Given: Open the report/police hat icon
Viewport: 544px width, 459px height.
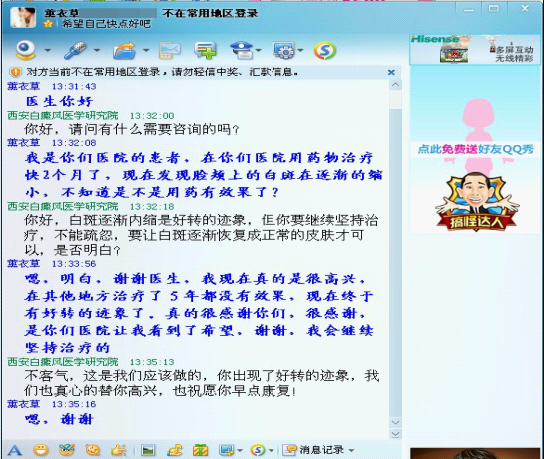Looking at the screenshot, I should [x=242, y=50].
